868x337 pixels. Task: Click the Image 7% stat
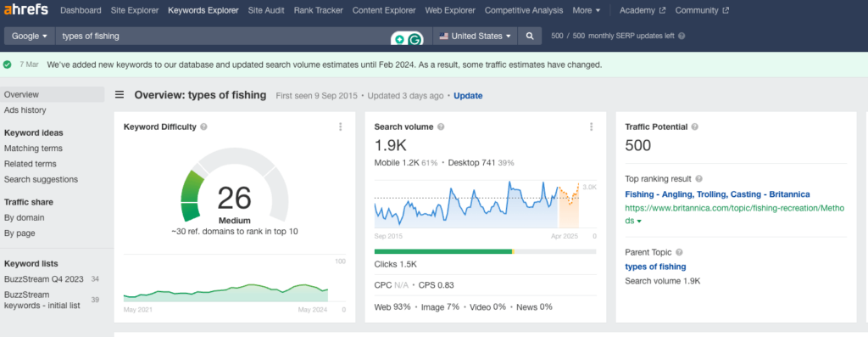coord(440,306)
